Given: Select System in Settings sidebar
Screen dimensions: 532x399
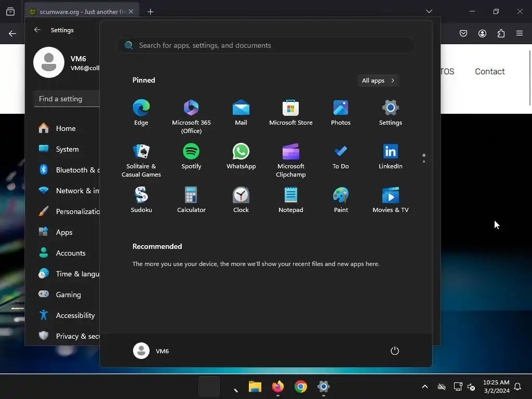Looking at the screenshot, I should tap(66, 149).
